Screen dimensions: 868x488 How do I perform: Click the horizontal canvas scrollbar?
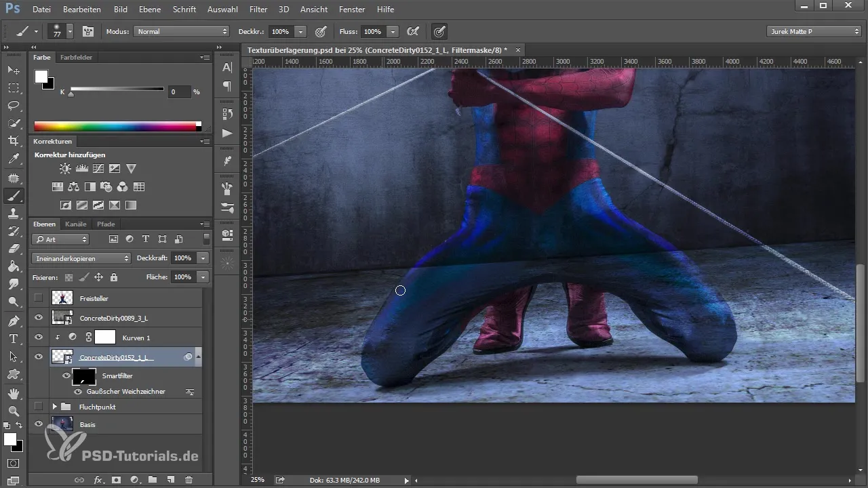(x=636, y=480)
